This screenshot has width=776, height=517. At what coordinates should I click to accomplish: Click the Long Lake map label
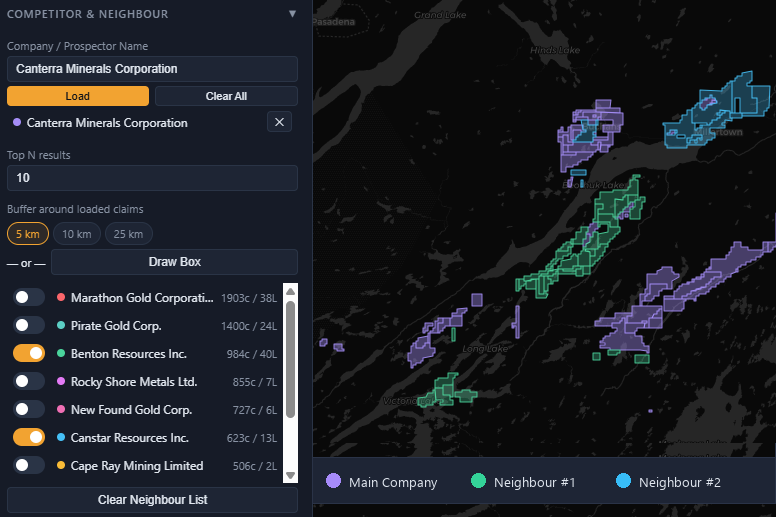[485, 349]
